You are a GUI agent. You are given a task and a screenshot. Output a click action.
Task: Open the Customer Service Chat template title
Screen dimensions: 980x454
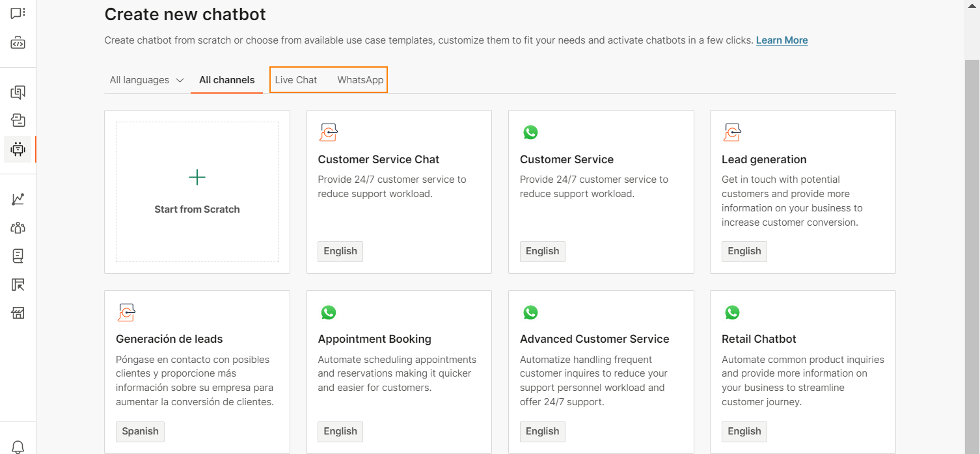[379, 159]
